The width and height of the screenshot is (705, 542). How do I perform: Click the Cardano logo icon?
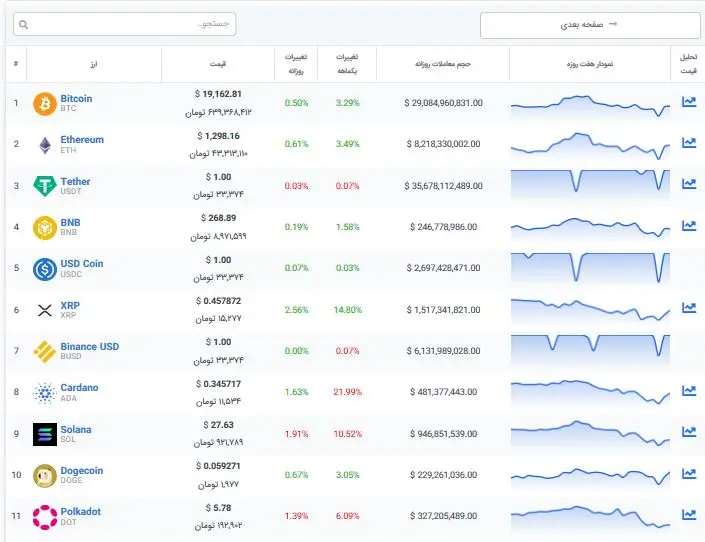click(44, 393)
